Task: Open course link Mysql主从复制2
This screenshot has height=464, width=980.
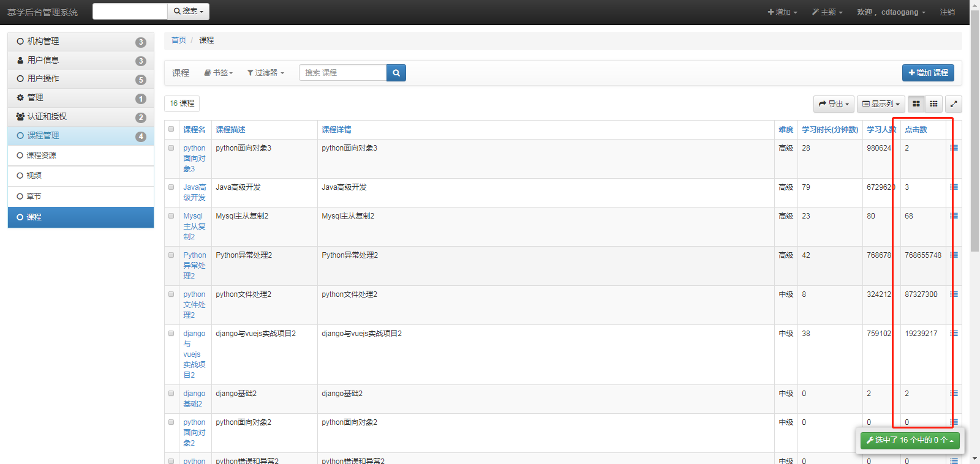Action: [x=194, y=226]
